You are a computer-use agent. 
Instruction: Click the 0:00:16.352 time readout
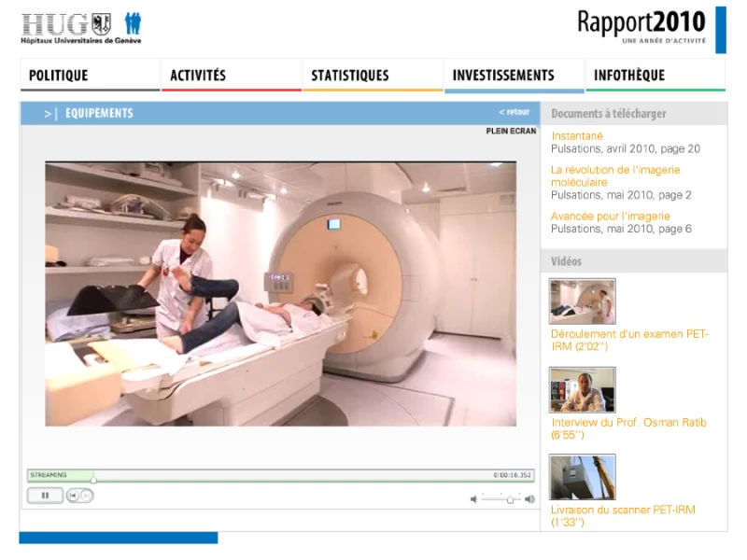click(512, 475)
